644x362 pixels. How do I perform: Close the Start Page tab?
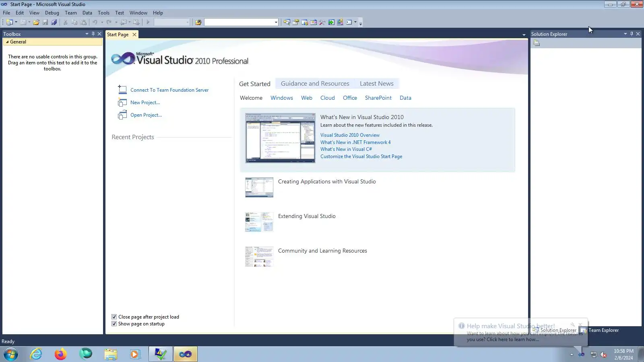pos(134,35)
